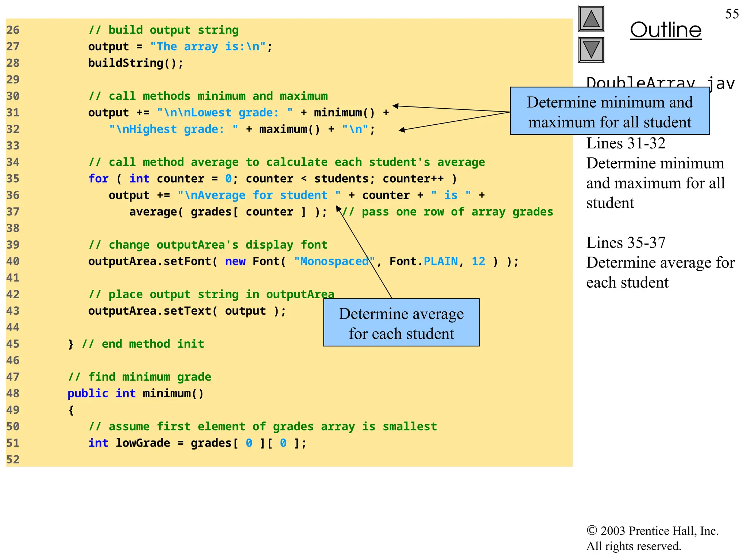Click the "Monospaced" string literal

[334, 261]
